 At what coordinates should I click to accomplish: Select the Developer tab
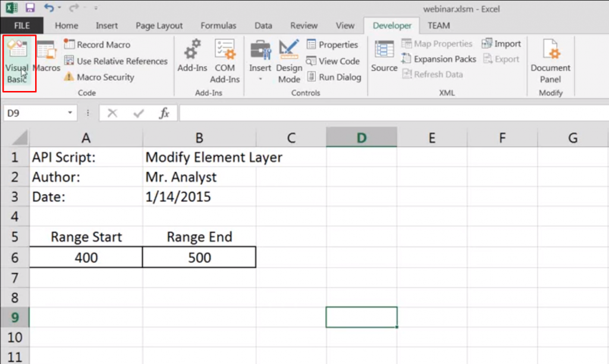(392, 26)
